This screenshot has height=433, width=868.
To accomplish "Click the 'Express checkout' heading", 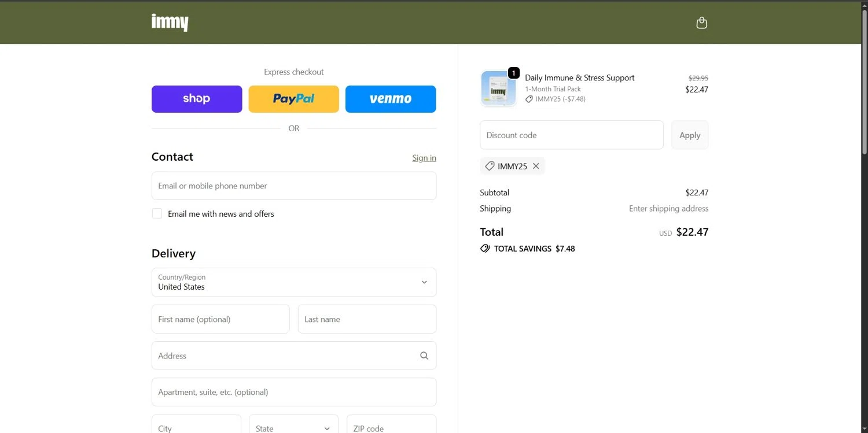I will (x=294, y=72).
